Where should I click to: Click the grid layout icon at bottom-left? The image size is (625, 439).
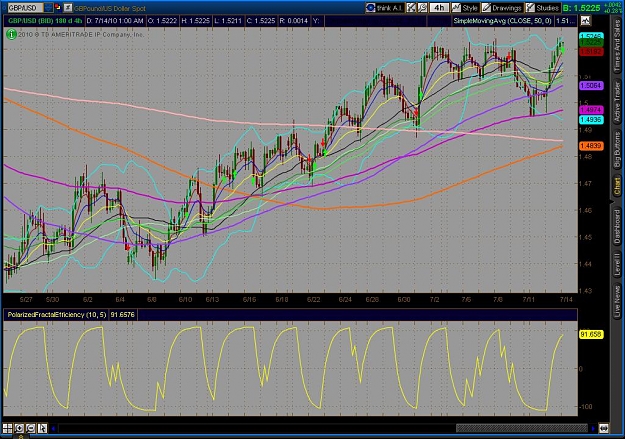pos(8,429)
